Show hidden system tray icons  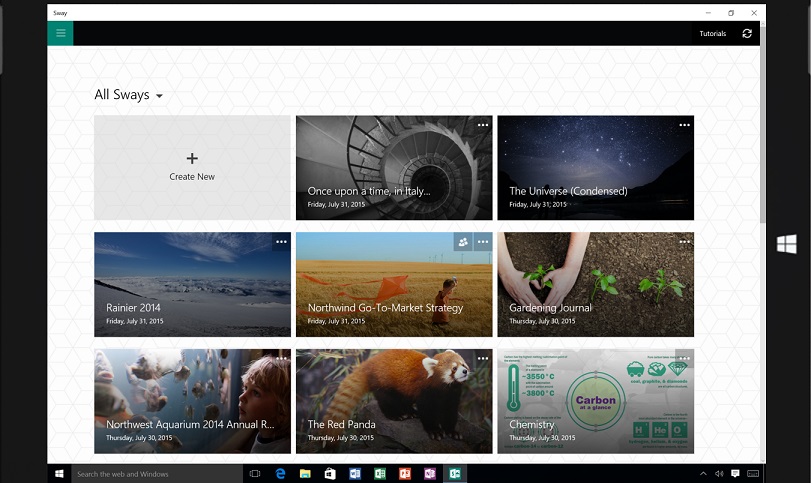[x=703, y=474]
